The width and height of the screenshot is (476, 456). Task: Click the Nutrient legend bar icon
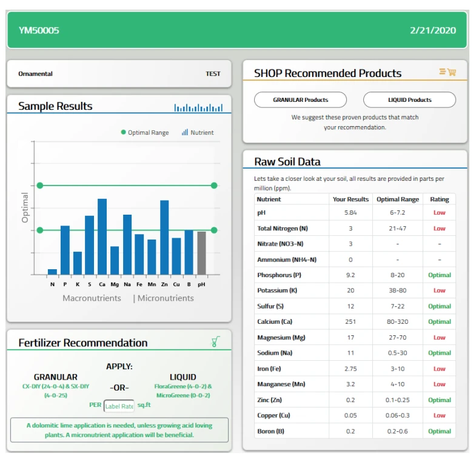click(x=184, y=132)
